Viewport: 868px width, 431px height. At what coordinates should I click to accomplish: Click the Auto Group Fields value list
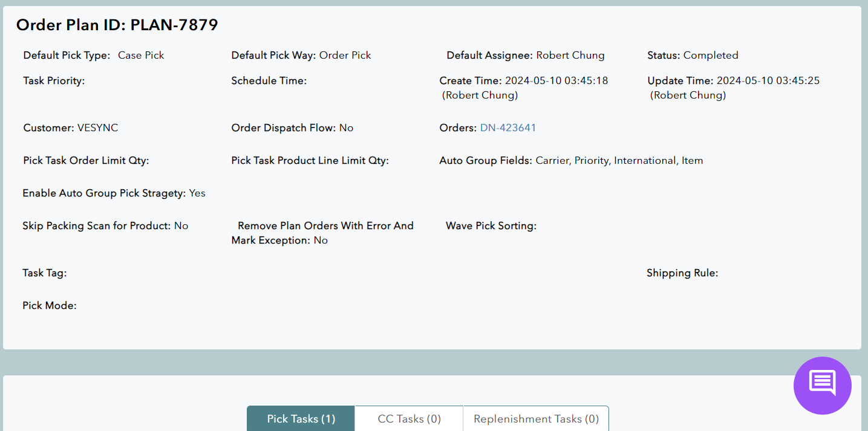pos(619,161)
